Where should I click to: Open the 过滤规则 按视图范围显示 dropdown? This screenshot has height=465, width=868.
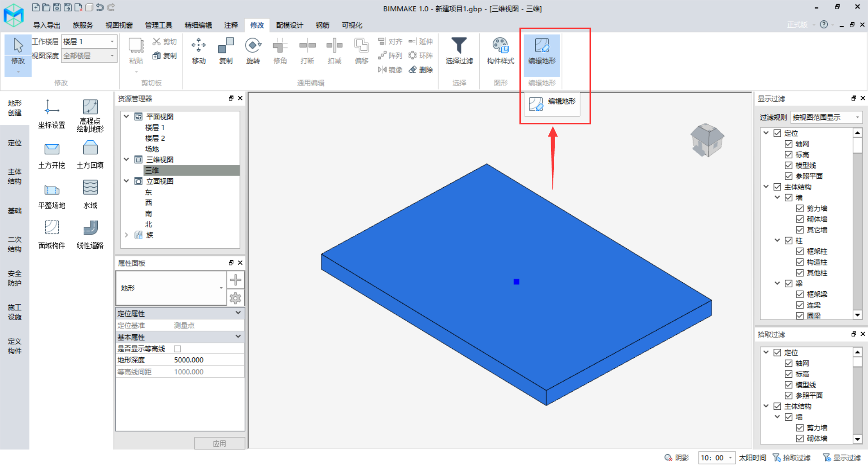pyautogui.click(x=826, y=117)
